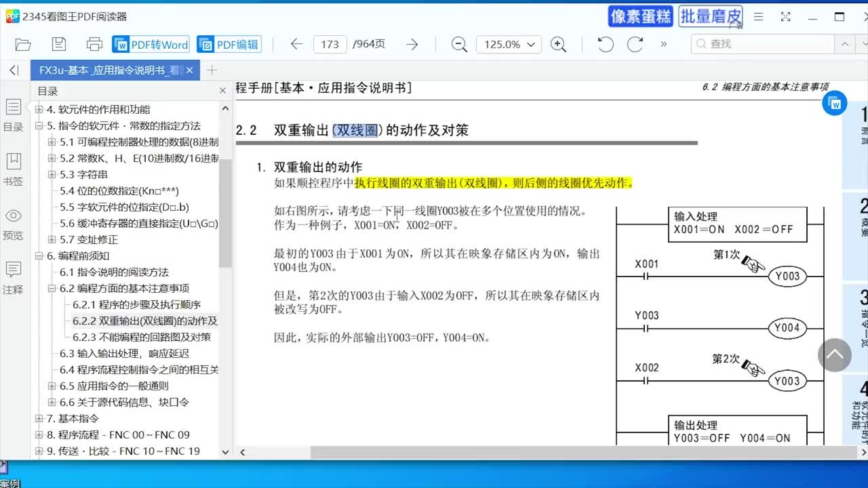Open 6.1 指令说明的阅读方法 entry

pos(114,272)
